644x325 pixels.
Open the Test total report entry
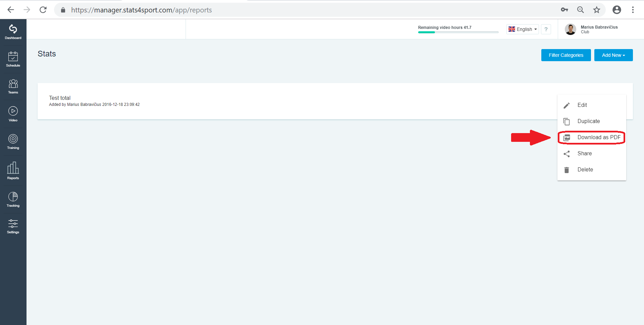(x=60, y=98)
